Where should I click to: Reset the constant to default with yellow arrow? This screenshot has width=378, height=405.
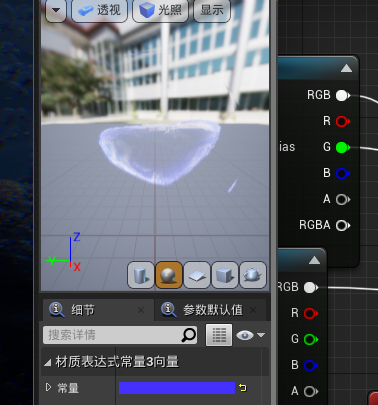(242, 388)
